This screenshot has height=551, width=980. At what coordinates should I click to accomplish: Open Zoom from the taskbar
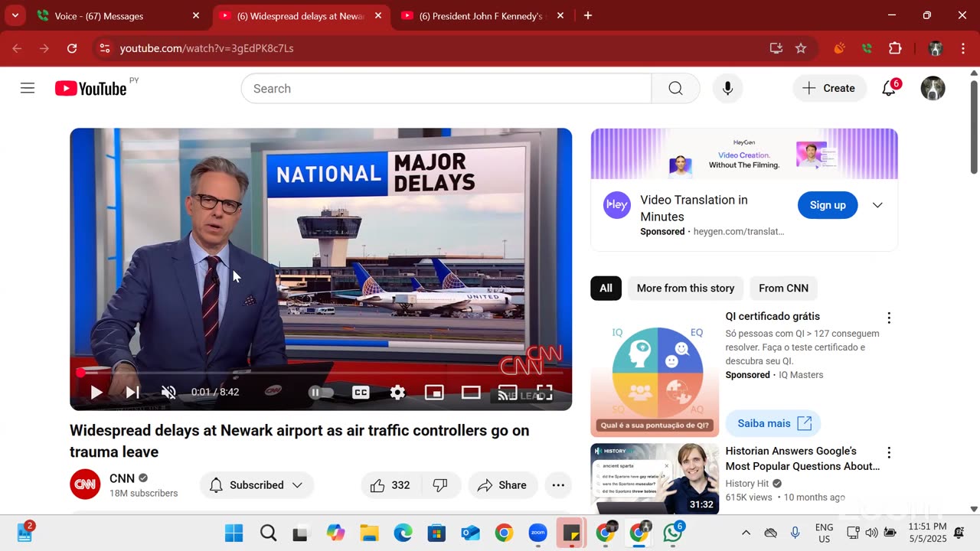point(538,533)
